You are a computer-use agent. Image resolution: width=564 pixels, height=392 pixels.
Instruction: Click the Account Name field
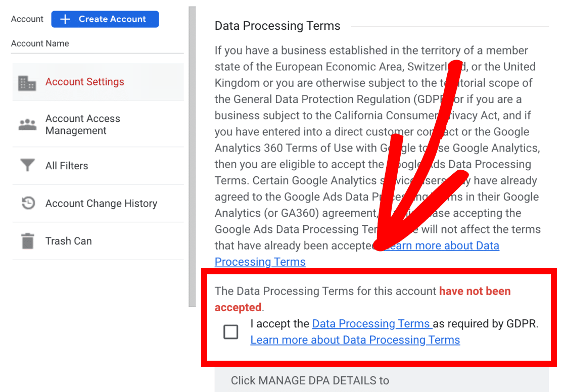pos(97,44)
